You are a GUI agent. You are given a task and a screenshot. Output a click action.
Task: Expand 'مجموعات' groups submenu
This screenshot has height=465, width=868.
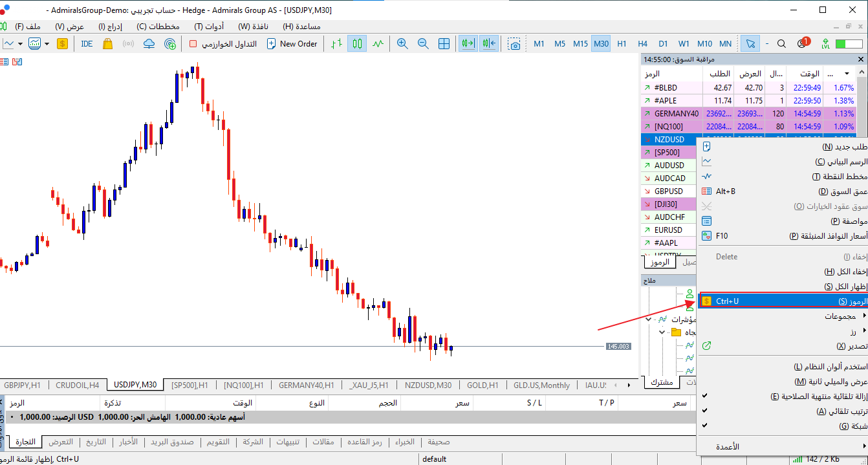[783, 316]
